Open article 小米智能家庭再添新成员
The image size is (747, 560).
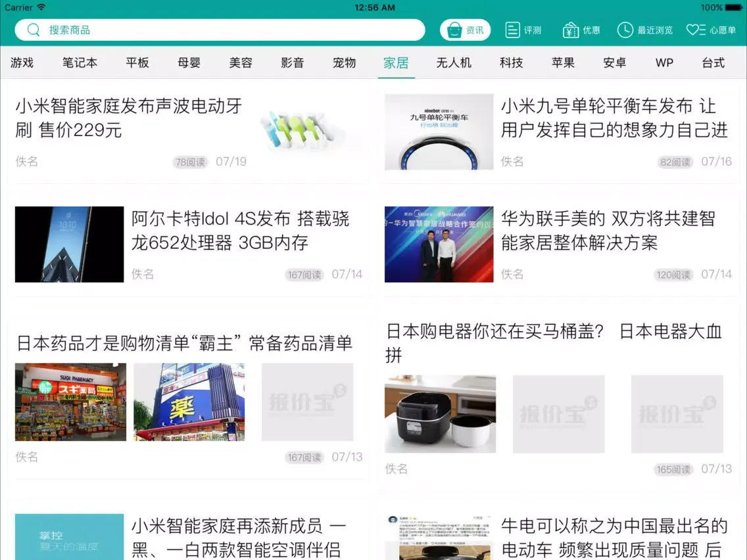(x=239, y=538)
